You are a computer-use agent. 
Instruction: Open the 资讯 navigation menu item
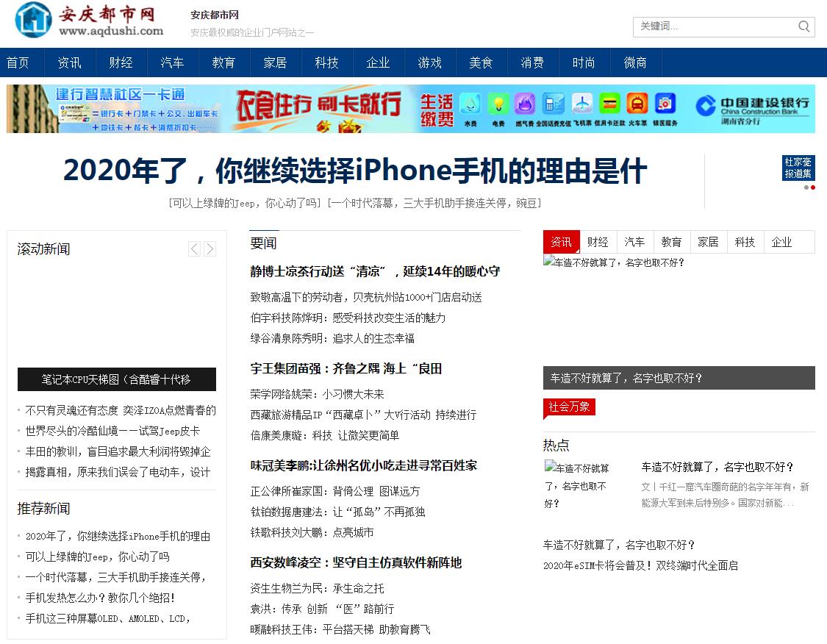click(x=70, y=62)
